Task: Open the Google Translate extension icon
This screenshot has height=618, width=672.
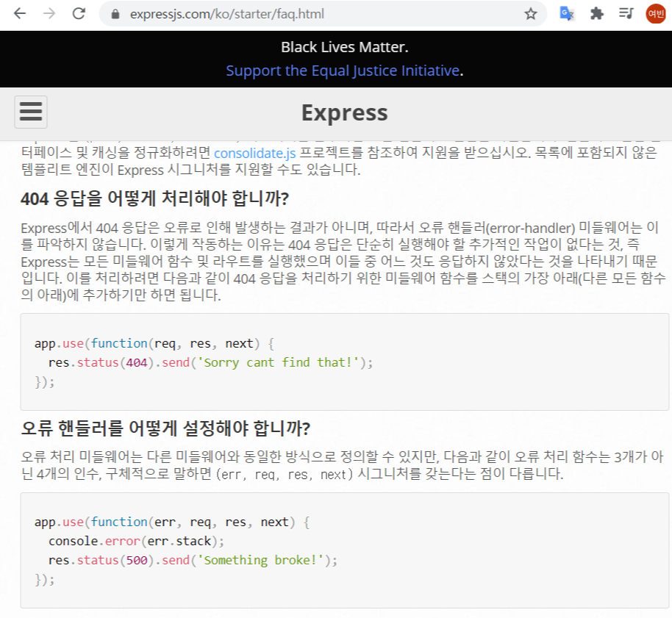Action: click(x=567, y=14)
